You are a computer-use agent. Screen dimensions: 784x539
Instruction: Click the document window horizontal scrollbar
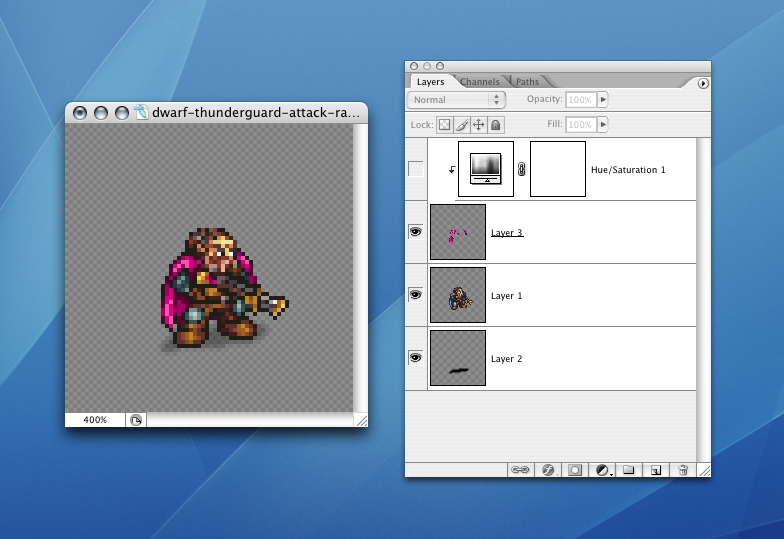point(250,420)
